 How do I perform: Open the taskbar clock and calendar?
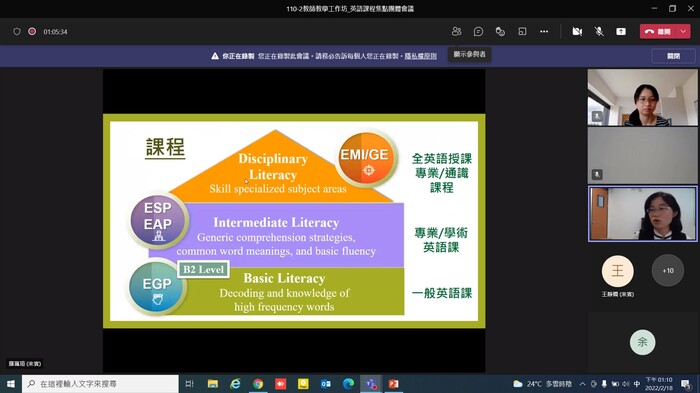(659, 384)
